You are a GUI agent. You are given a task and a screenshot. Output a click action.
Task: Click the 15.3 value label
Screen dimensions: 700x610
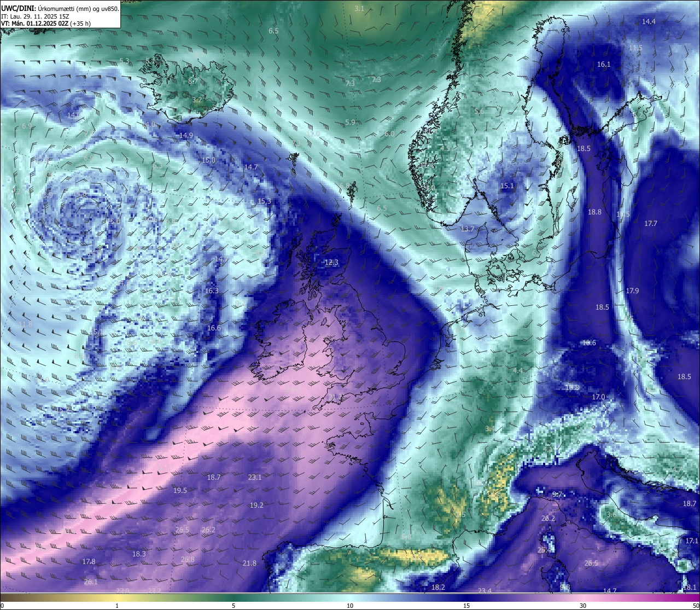(x=264, y=201)
